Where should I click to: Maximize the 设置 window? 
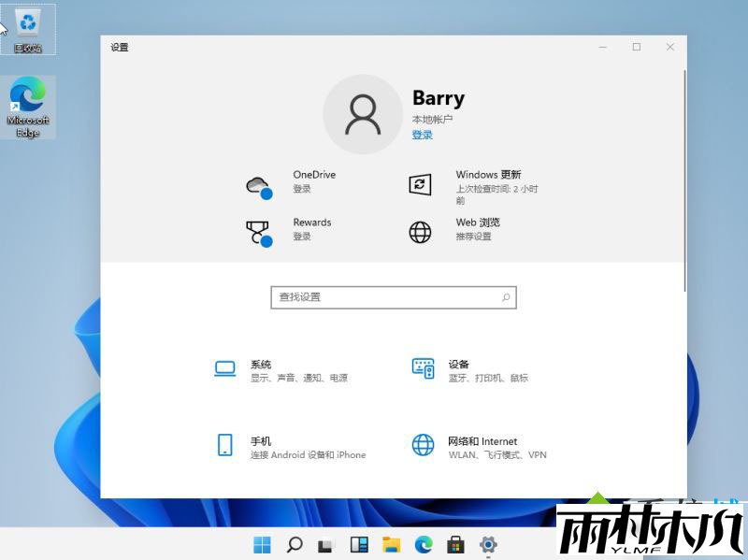pos(637,47)
